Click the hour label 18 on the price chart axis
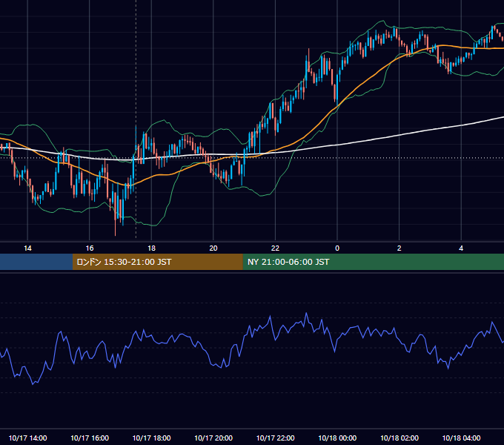This screenshot has width=504, height=445. 151,248
